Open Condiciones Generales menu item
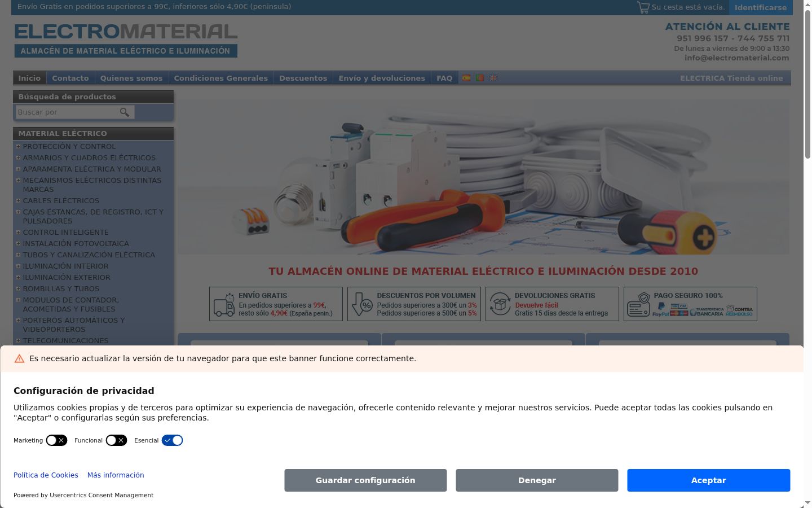 (221, 78)
